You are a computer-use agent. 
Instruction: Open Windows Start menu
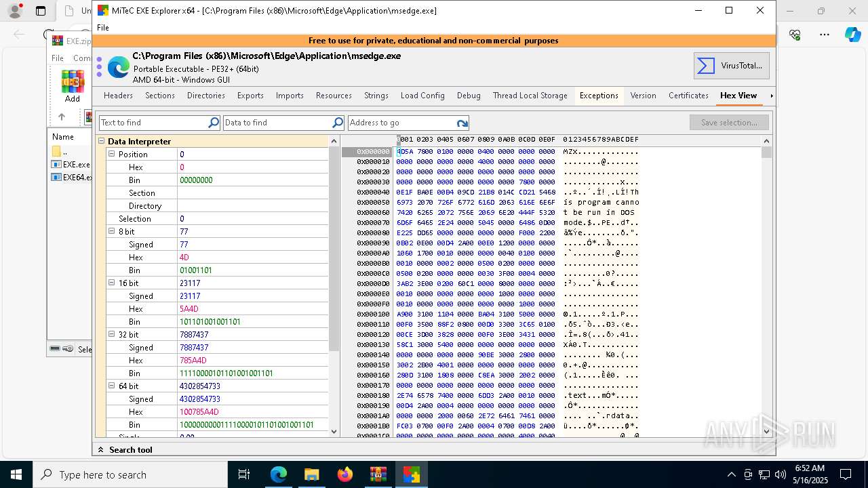(x=16, y=474)
